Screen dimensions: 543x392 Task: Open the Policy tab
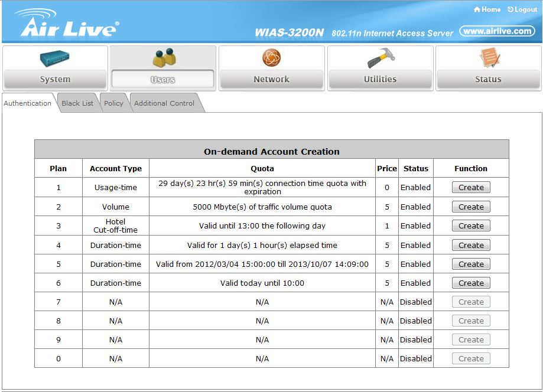click(x=113, y=103)
